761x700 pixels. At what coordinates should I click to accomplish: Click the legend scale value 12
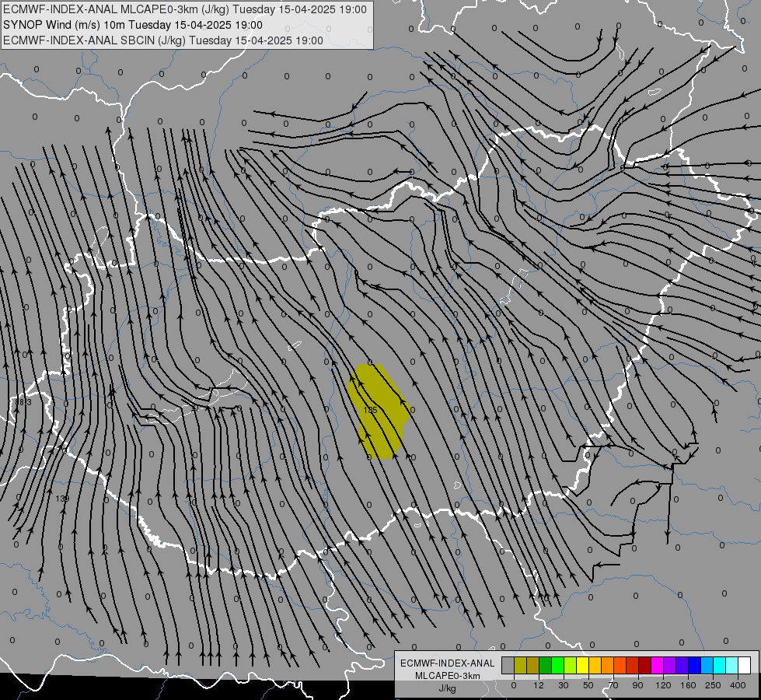coord(539,685)
